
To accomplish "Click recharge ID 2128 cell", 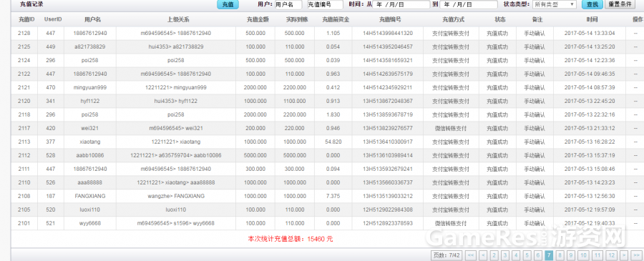I will pos(24,33).
